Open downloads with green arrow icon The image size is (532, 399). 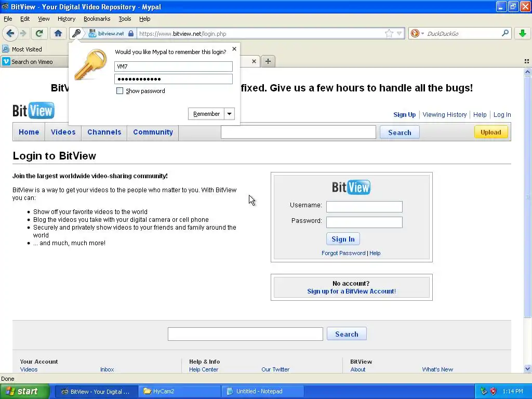click(x=523, y=33)
